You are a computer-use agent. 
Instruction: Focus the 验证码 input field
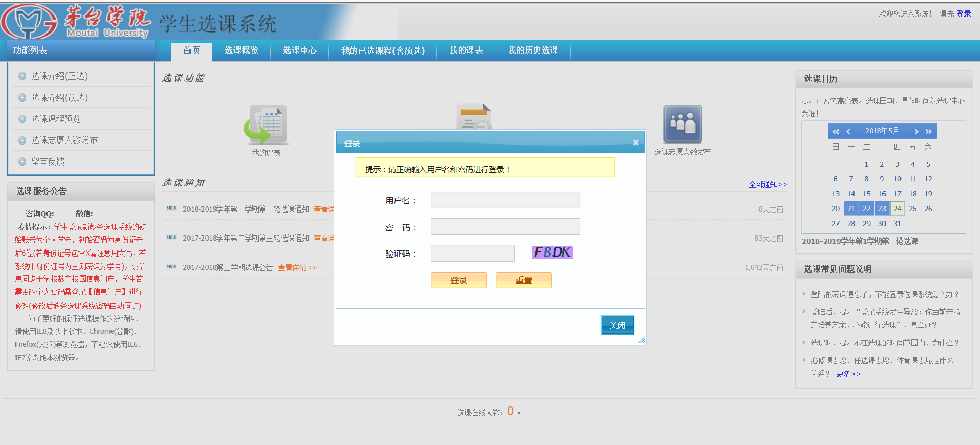point(472,253)
